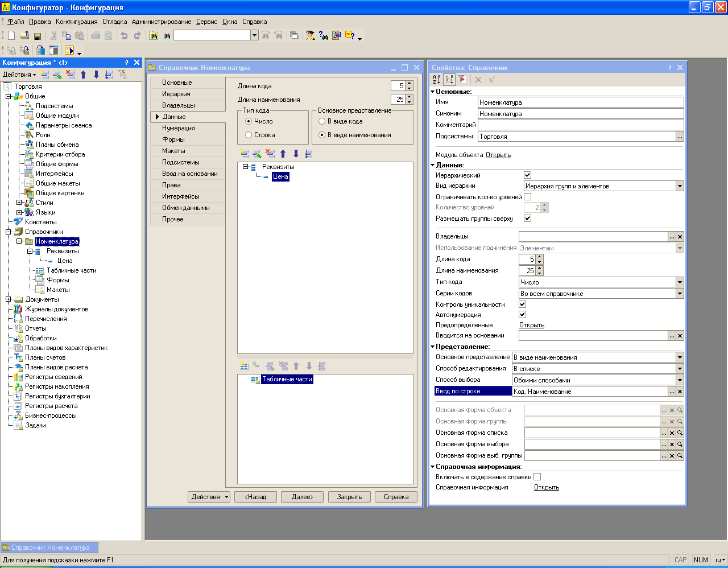The height and width of the screenshot is (568, 728).
Task: Switch to the Нумерация tab
Action: coord(188,128)
